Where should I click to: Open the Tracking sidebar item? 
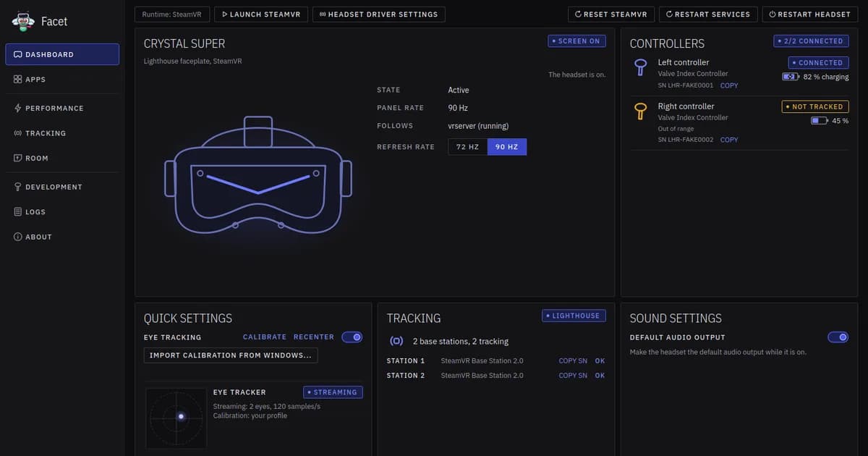tap(62, 133)
